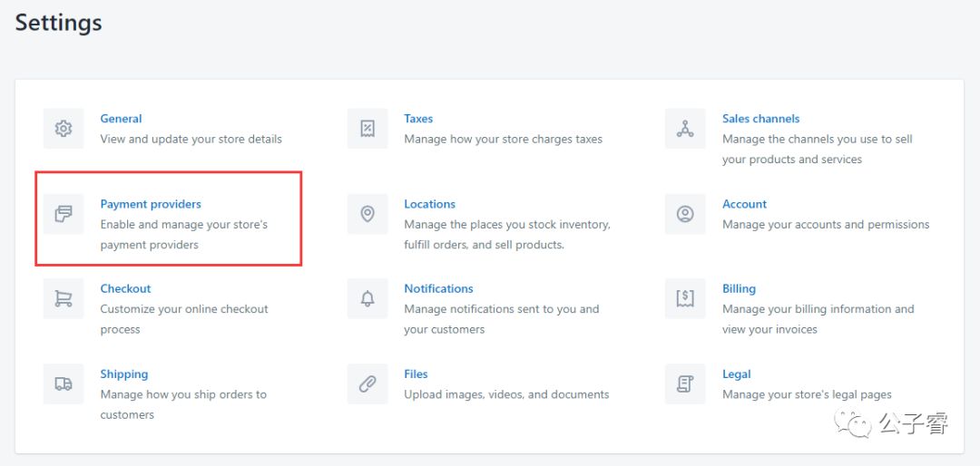Open the General settings link
Viewport: 980px width, 466px height.
point(121,119)
